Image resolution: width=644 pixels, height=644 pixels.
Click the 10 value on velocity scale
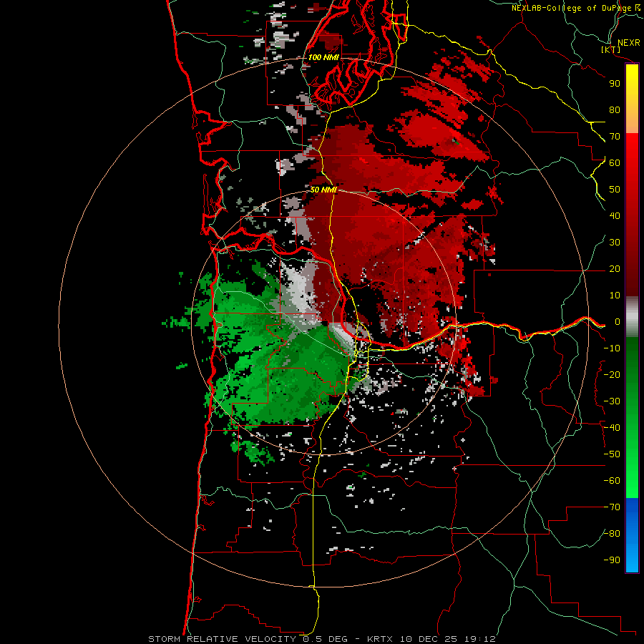pos(615,296)
